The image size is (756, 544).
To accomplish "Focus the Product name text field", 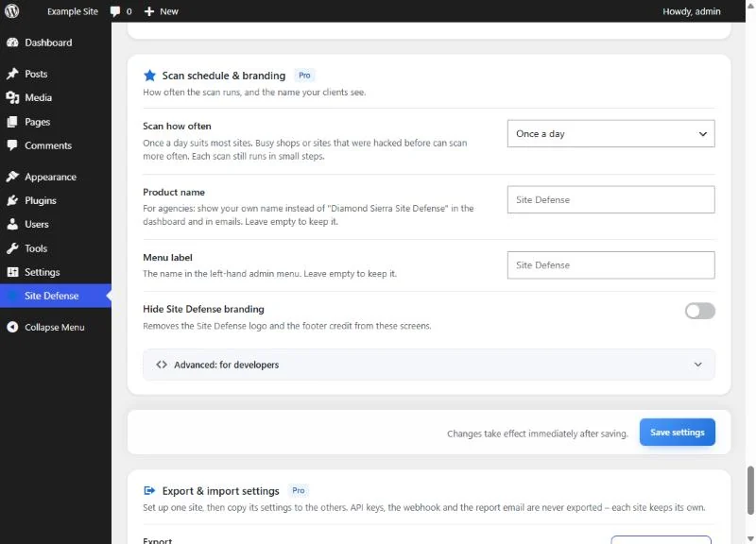I will [610, 199].
